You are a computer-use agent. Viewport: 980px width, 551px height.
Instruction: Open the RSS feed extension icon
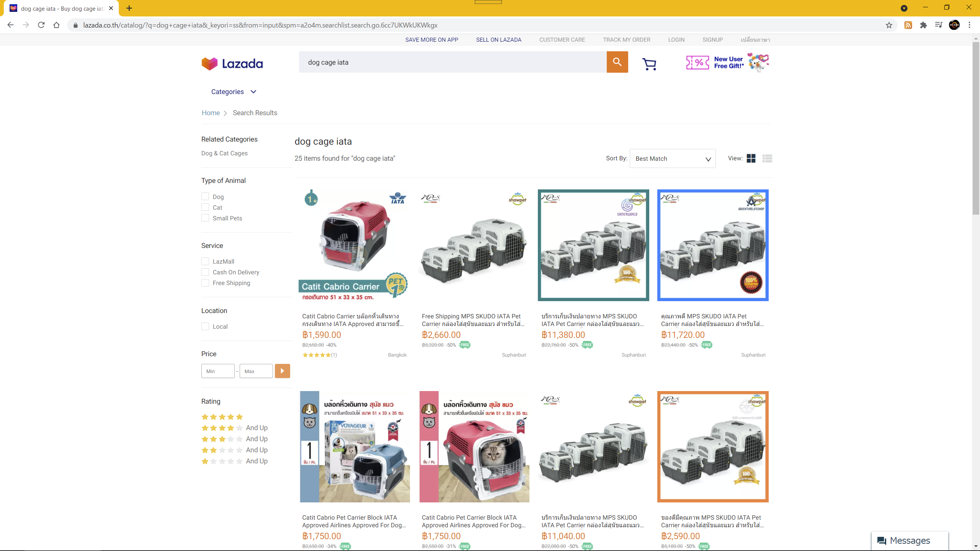point(908,25)
